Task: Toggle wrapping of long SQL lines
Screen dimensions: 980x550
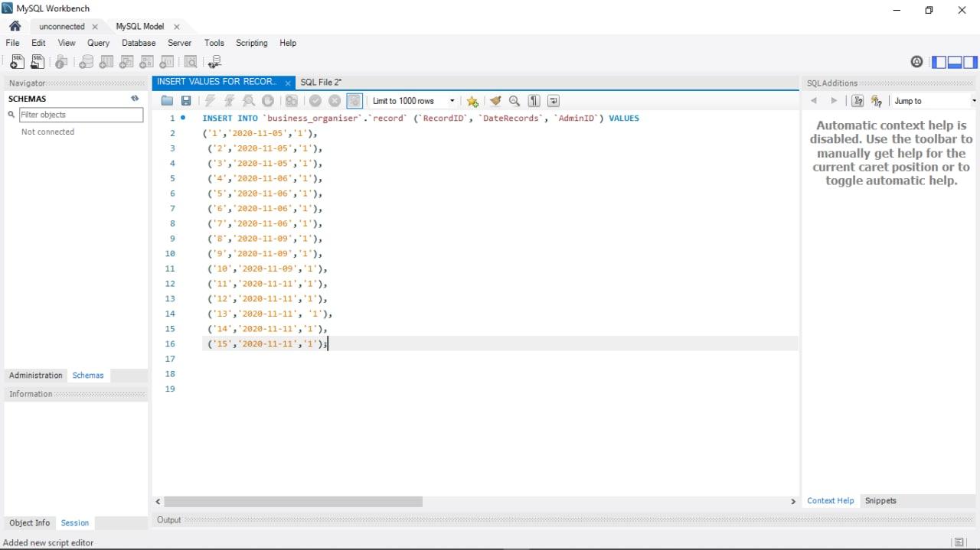Action: (553, 100)
